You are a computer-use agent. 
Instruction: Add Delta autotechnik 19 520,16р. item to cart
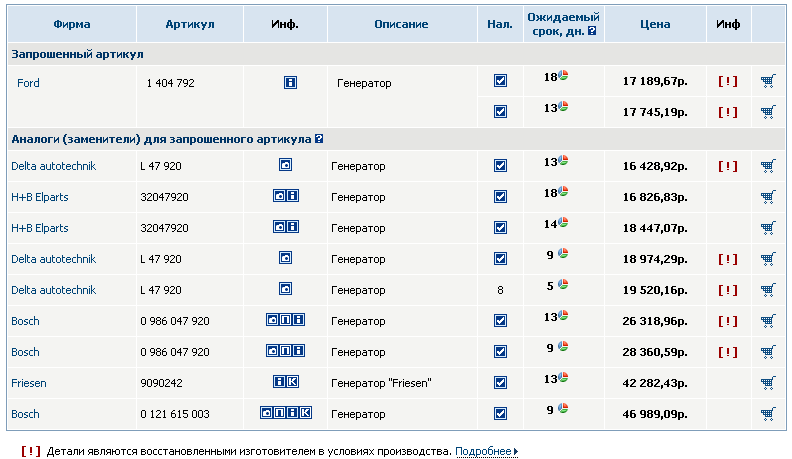click(768, 290)
